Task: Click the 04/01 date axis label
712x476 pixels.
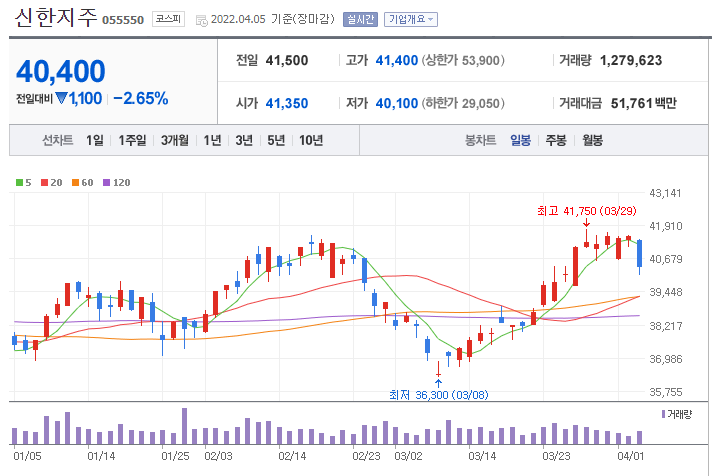Action: pyautogui.click(x=630, y=456)
